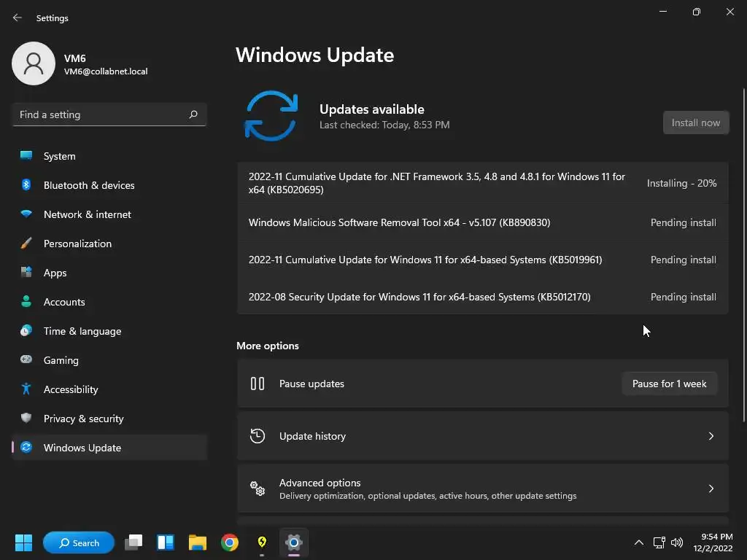The height and width of the screenshot is (560, 747).
Task: Launch File Explorer from the taskbar
Action: (197, 542)
